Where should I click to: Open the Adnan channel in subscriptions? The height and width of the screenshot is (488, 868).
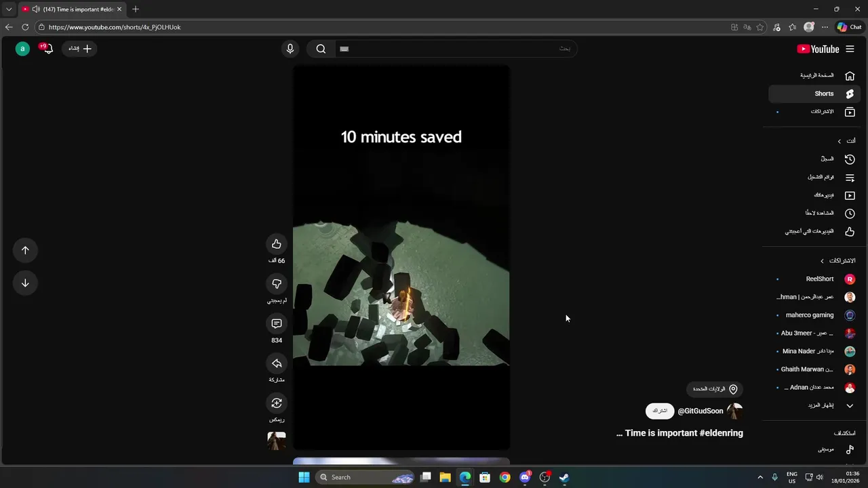pos(814,387)
